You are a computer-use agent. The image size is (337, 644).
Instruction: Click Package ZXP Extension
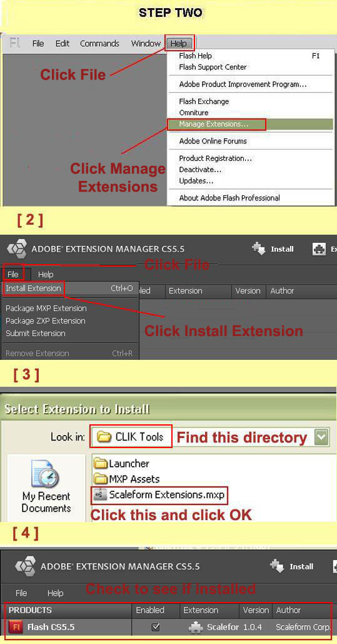point(46,321)
